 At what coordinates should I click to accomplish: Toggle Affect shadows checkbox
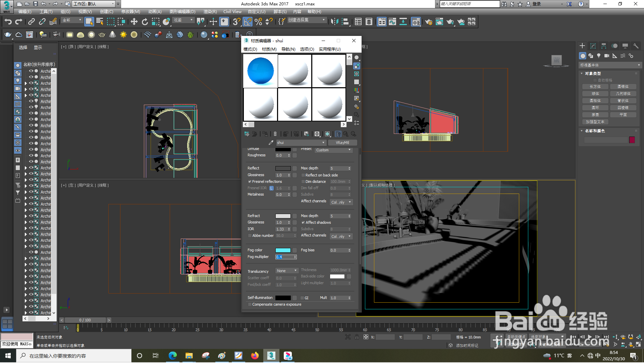click(303, 223)
